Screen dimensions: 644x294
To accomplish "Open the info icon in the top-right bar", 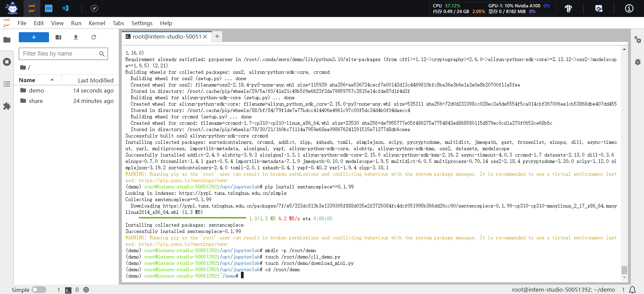I will 629,8.
